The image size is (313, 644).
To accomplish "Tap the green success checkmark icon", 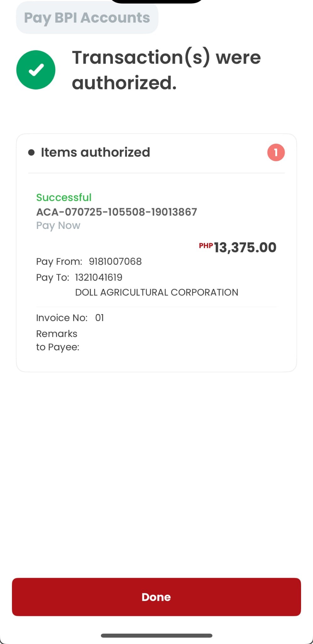I will 36,70.
